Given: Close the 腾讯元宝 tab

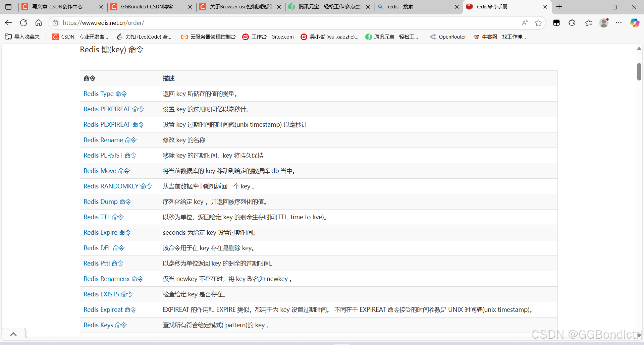Looking at the screenshot, I should (x=368, y=7).
